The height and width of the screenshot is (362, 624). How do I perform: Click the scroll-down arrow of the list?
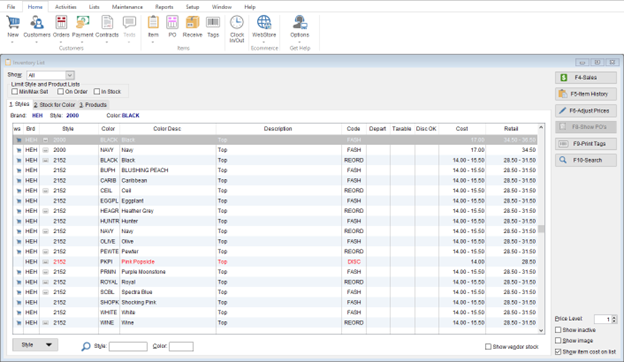click(541, 331)
